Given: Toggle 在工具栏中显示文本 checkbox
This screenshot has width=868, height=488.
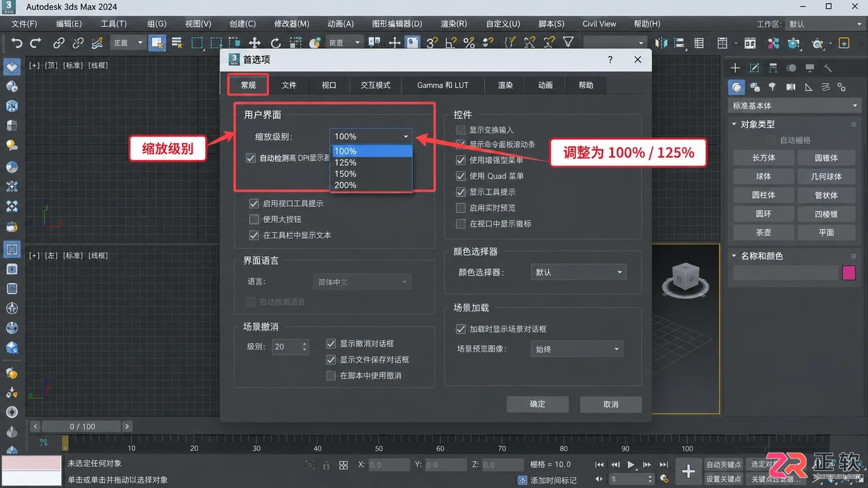Looking at the screenshot, I should point(254,235).
